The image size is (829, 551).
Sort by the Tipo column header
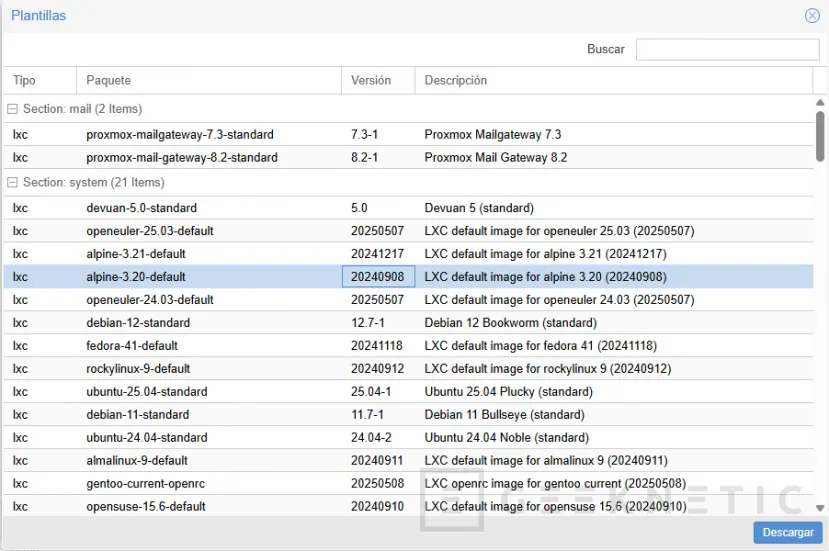click(x=40, y=80)
